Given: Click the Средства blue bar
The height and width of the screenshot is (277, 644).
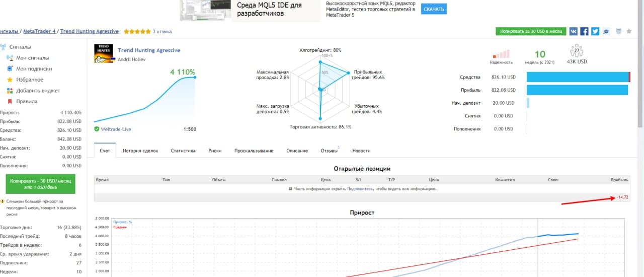Looking at the screenshot, I should 579,77.
